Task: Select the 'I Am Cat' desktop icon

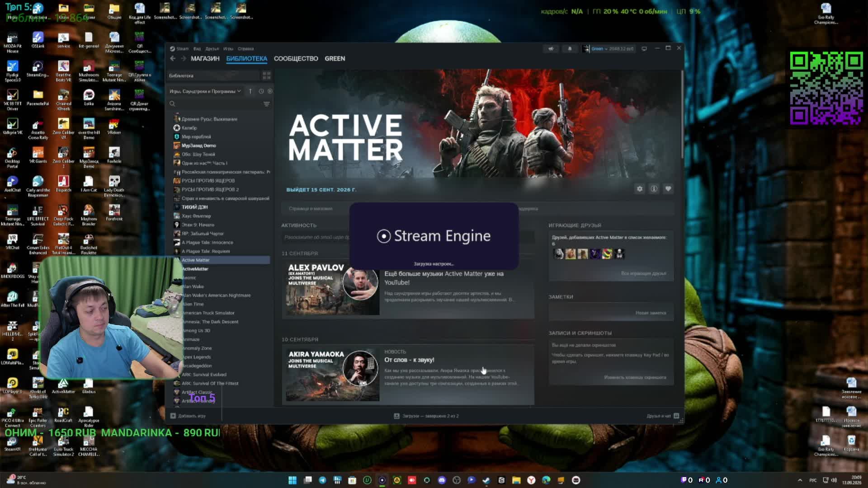Action: click(89, 184)
